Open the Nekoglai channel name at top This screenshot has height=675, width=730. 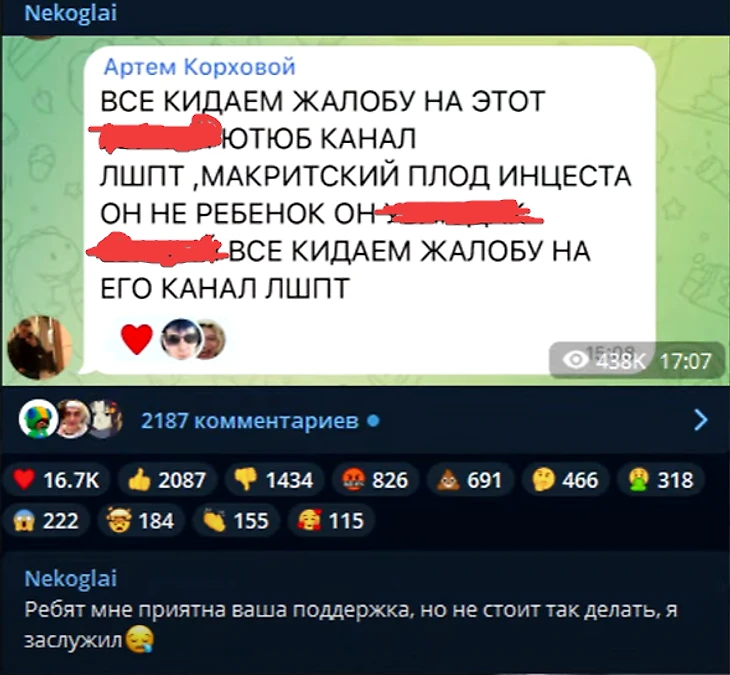pyautogui.click(x=70, y=13)
